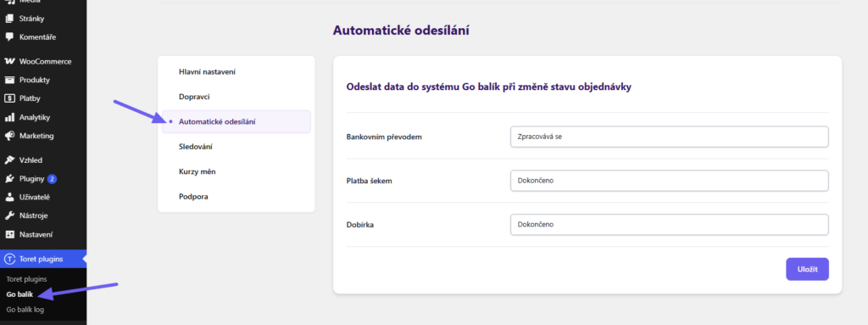This screenshot has height=325, width=868.
Task: Click the Komentáře speech bubble icon
Action: [8, 37]
